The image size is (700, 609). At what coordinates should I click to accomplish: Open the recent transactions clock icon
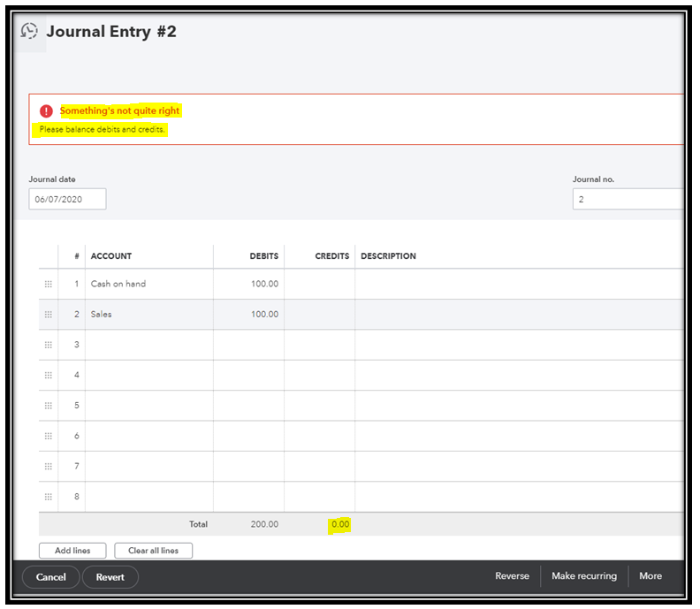[x=29, y=31]
